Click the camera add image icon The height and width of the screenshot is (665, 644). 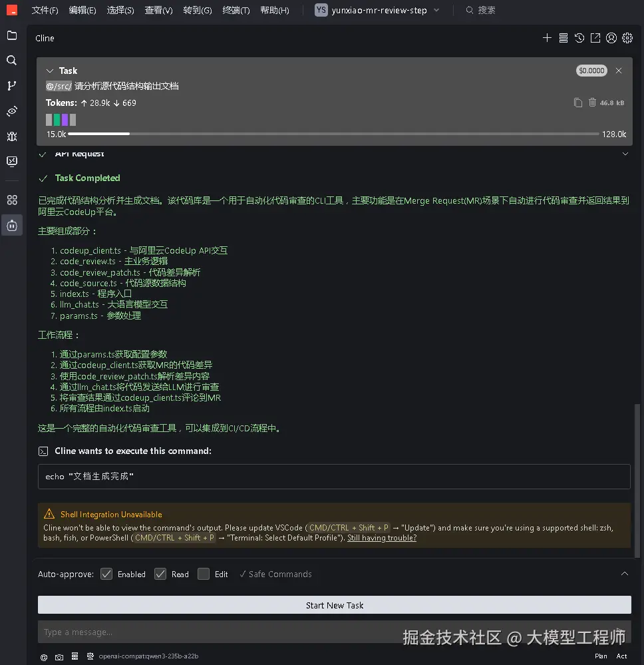(x=59, y=657)
